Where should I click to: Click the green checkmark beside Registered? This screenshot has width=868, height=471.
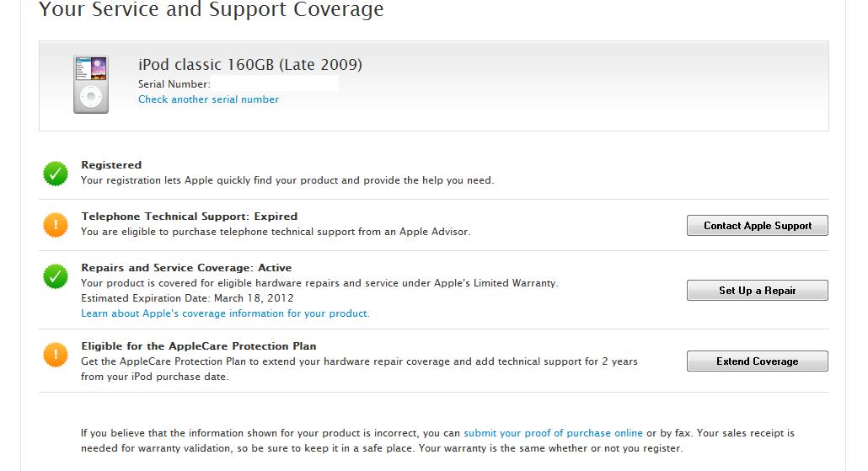click(56, 174)
